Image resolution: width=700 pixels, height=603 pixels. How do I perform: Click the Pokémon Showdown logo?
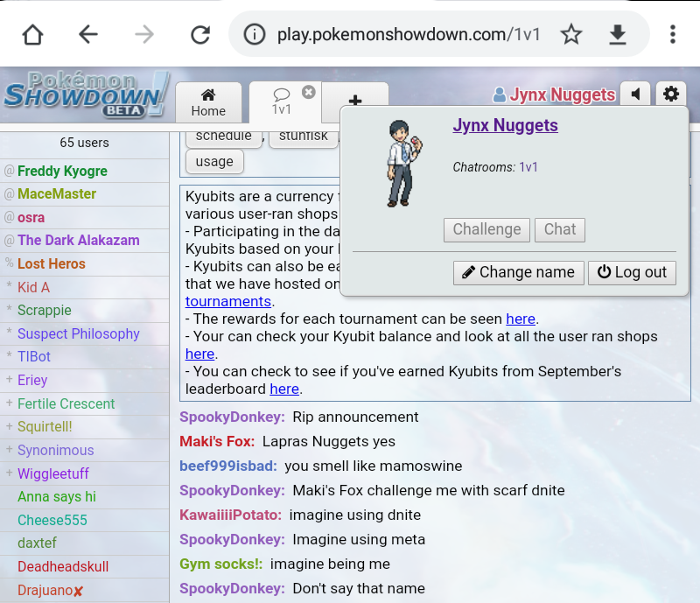(x=86, y=95)
